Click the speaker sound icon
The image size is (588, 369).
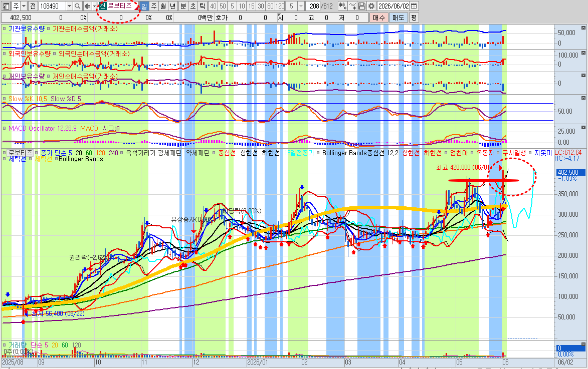point(87,6)
